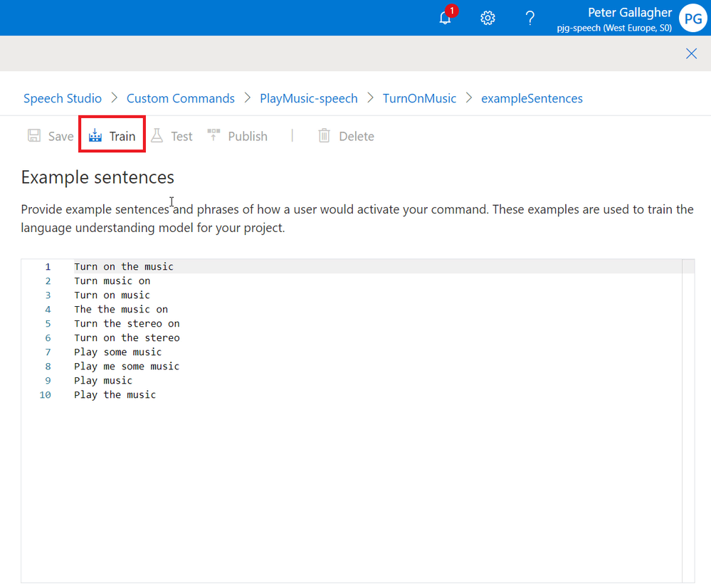
Task: Open TurnOnMusic breadcrumb link
Action: coord(419,98)
